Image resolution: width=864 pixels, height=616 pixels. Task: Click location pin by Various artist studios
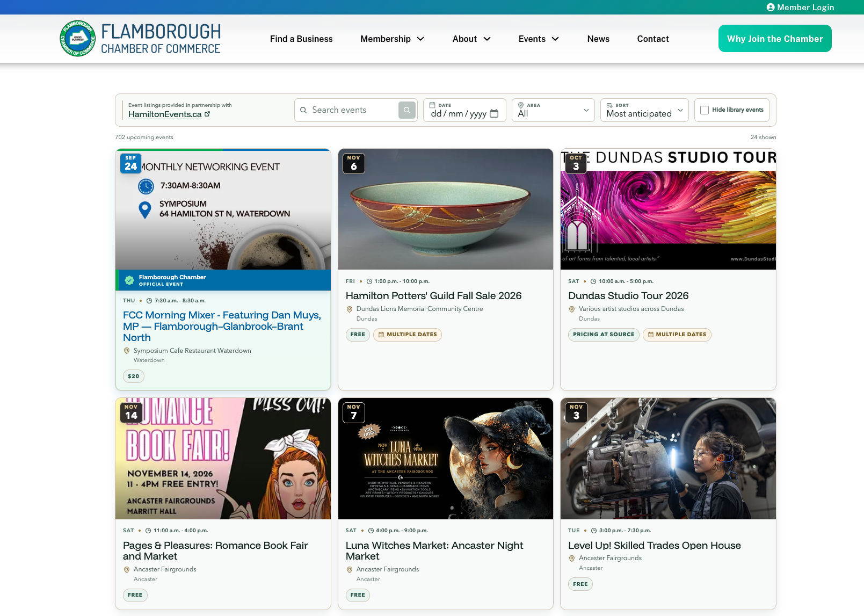click(x=572, y=309)
